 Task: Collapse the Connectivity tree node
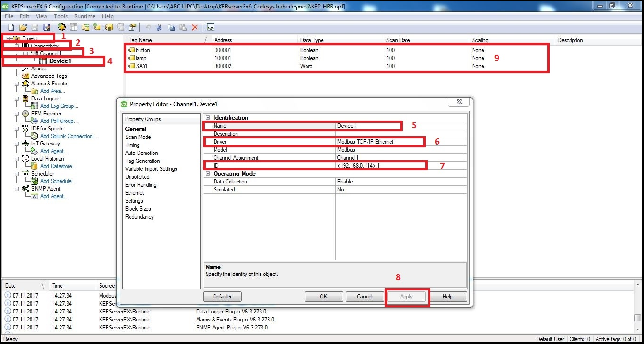click(17, 46)
